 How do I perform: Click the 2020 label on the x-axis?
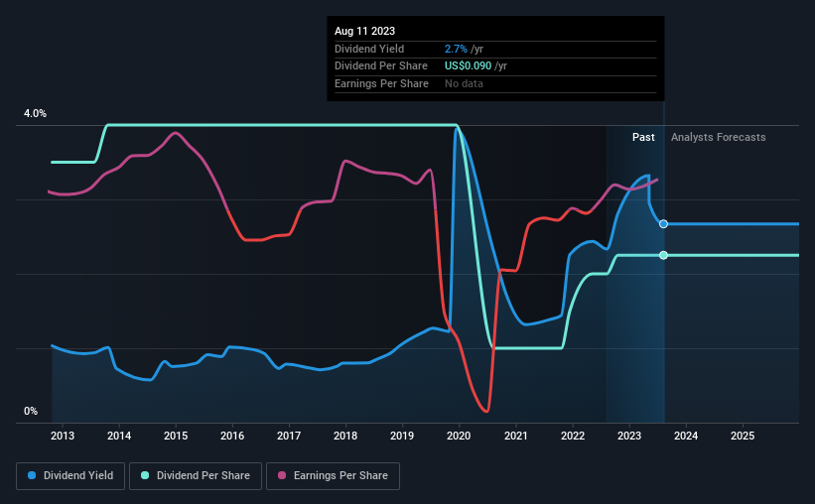[x=459, y=436]
